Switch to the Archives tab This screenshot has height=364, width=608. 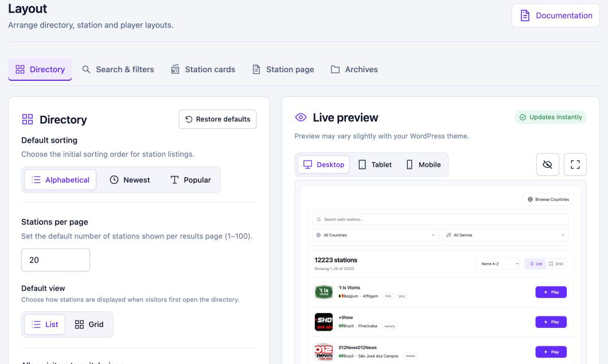point(354,69)
